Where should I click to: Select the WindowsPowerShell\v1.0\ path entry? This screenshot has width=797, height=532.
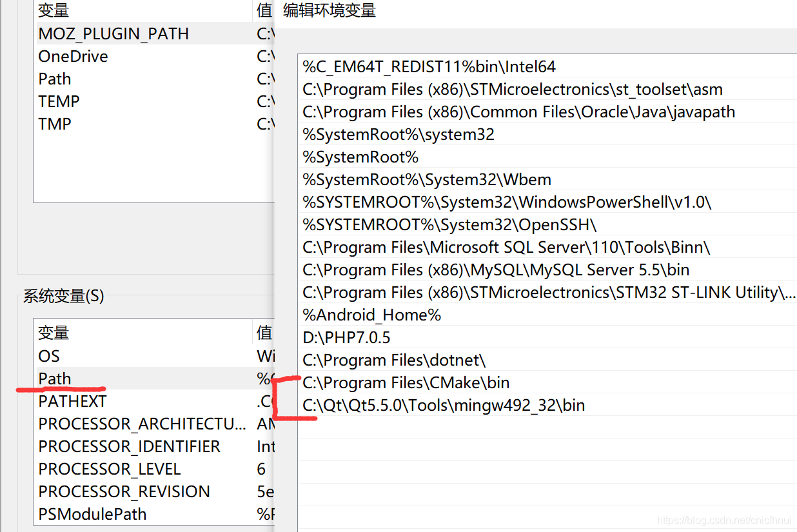[548, 202]
